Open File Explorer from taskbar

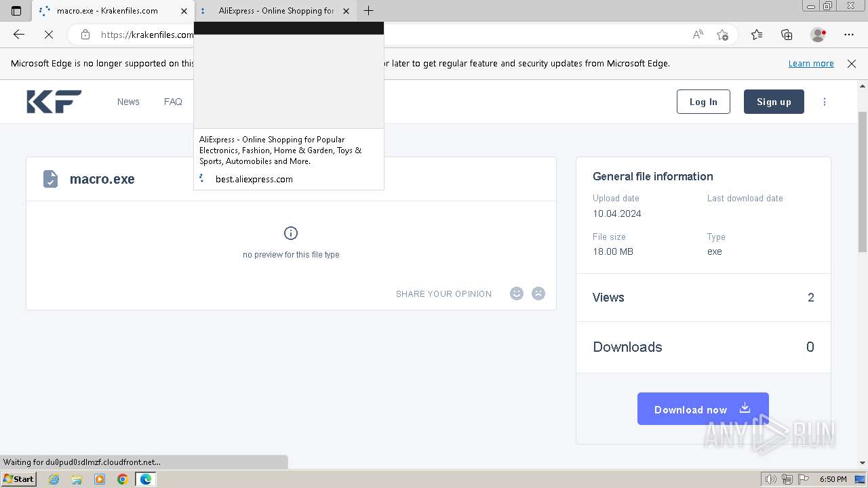coord(77,479)
